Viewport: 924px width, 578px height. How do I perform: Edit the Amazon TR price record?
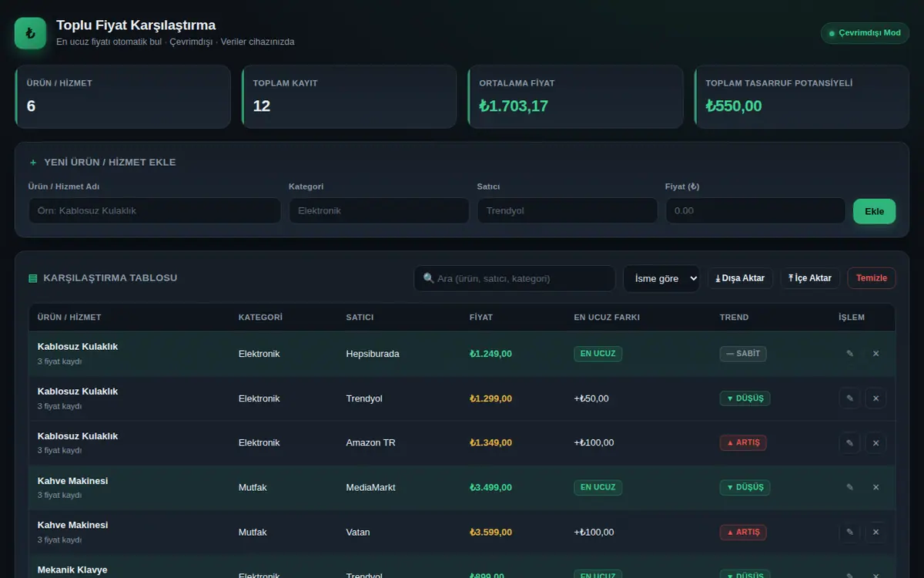coord(850,443)
